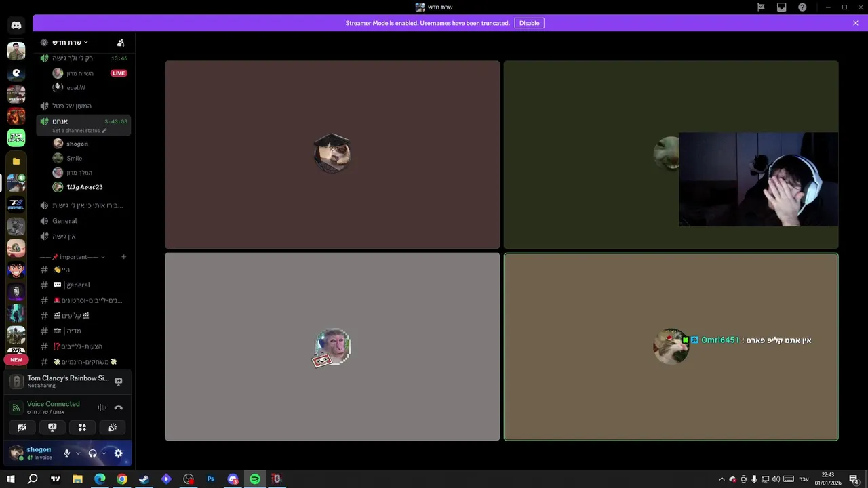This screenshot has width=868, height=488.
Task: Open Windows notification center icon
Action: (854, 479)
